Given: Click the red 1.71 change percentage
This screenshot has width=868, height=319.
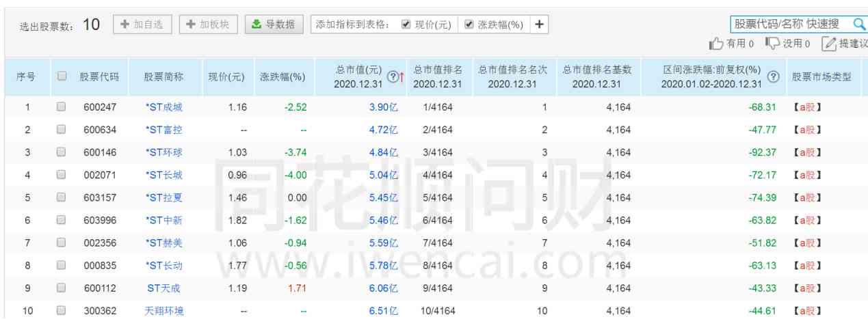Looking at the screenshot, I should (298, 288).
